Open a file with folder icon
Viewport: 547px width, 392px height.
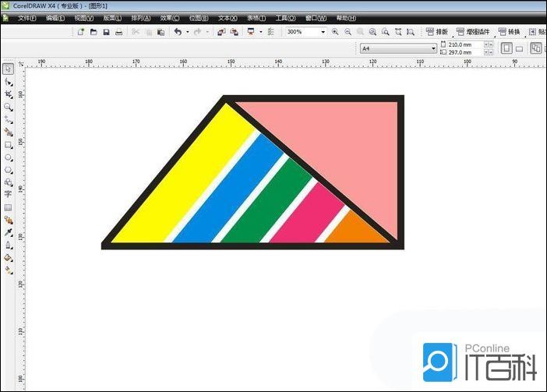94,32
